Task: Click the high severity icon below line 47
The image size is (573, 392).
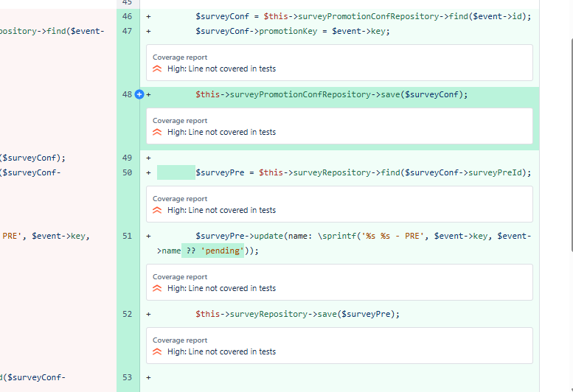Action: pos(157,69)
